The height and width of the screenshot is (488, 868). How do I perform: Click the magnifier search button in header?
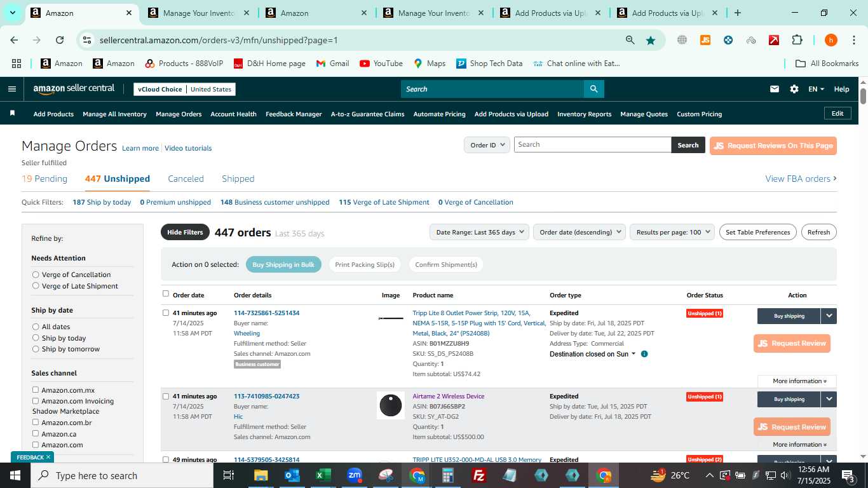tap(593, 89)
